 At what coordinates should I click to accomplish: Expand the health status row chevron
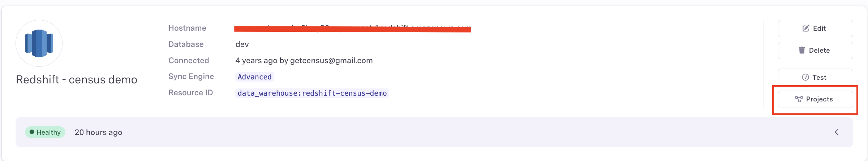tap(836, 132)
